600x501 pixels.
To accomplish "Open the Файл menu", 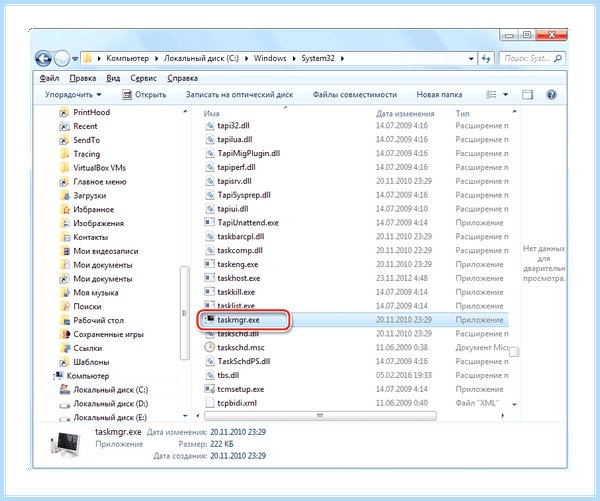I will click(x=49, y=78).
